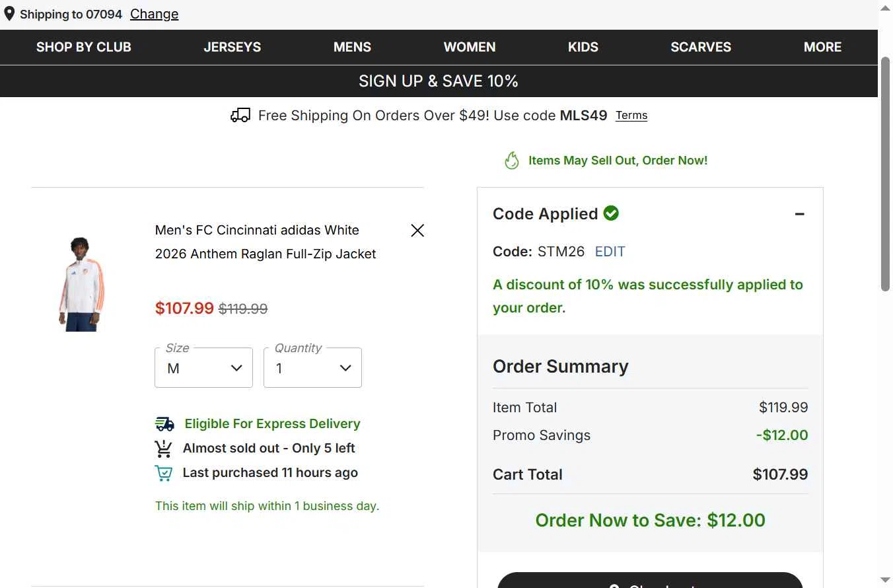Click the express delivery truck icon
Viewport: 893px width, 588px height.
click(164, 423)
